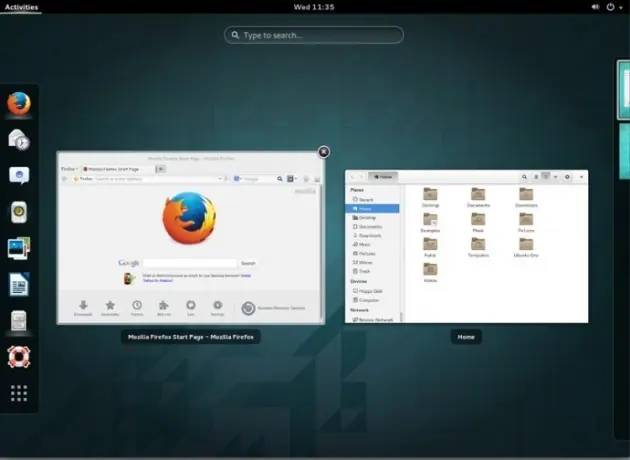
Task: Select the Mozilla Firefox Start Page tab
Action: tap(117, 169)
